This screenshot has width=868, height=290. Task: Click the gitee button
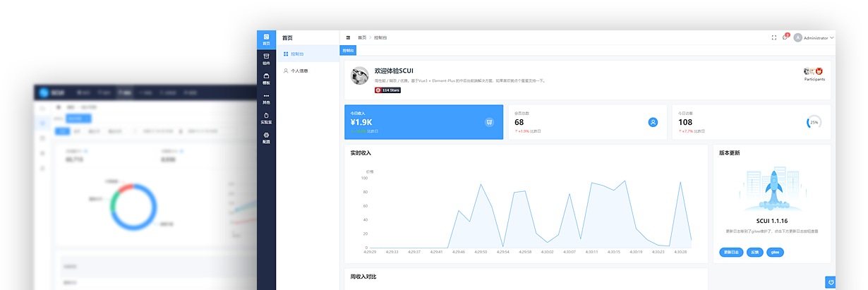click(x=775, y=252)
